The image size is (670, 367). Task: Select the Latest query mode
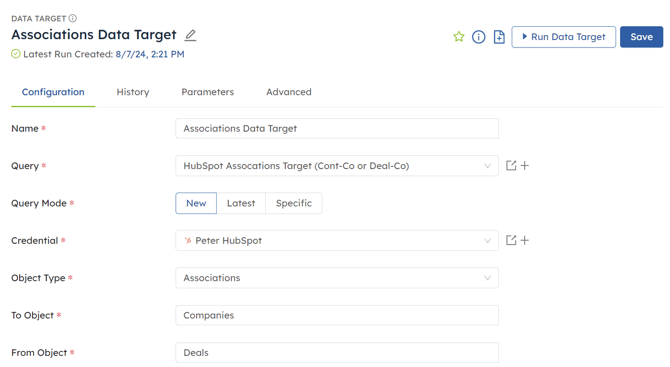point(241,203)
